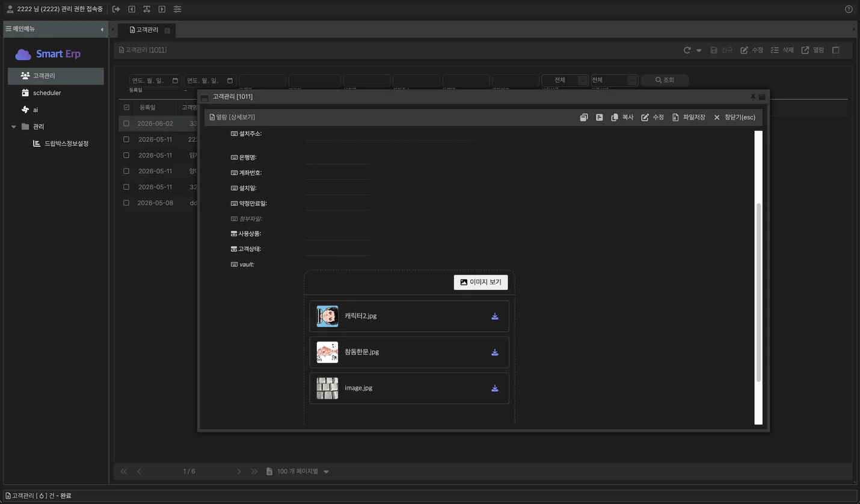The height and width of the screenshot is (504, 860).
Task: Click the logout icon in top bar
Action: click(116, 9)
